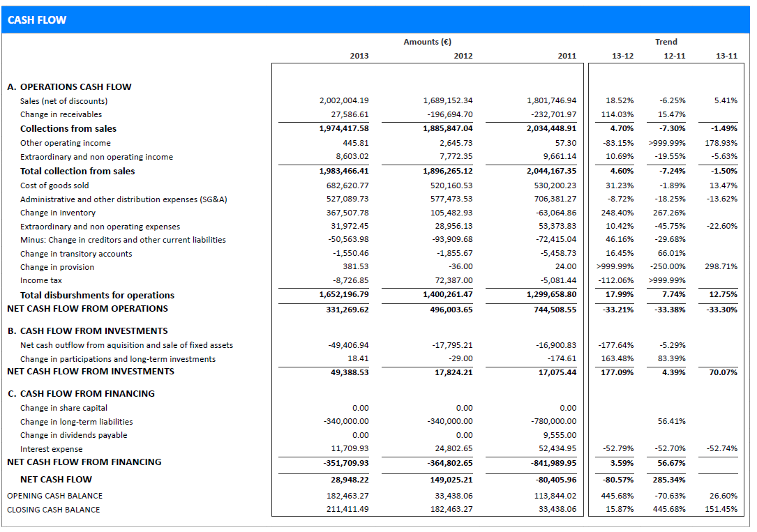This screenshot has width=757, height=532.
Task: Select the B. CASH FLOW FROM INVESTMENTS heading
Action: (x=87, y=331)
